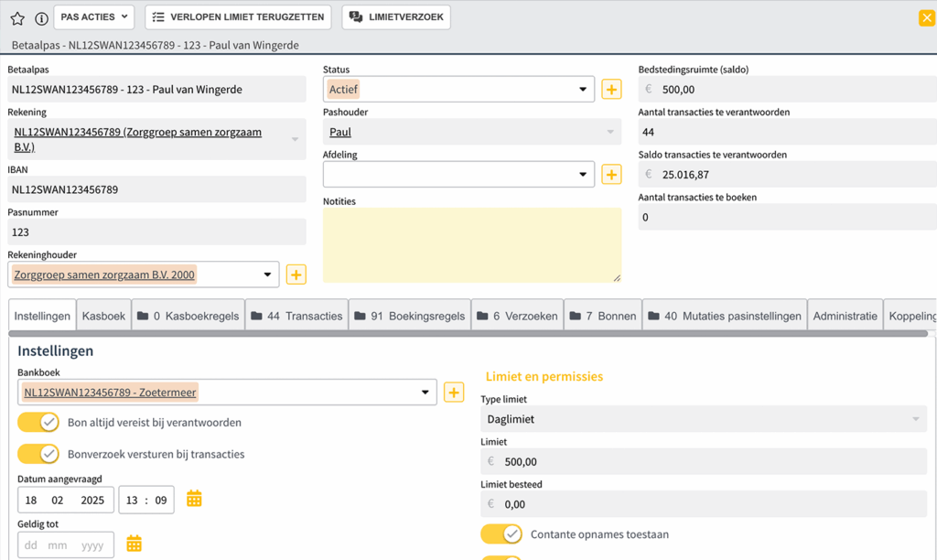Screen dimensions: 937x560
Task: Open calendar picker for Datum aangevraagd
Action: click(194, 500)
